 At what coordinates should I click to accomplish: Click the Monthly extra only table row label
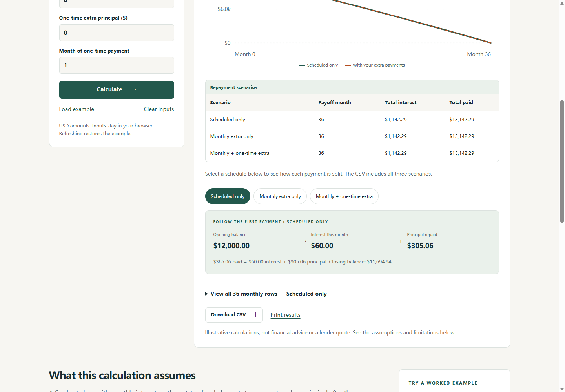231,136
